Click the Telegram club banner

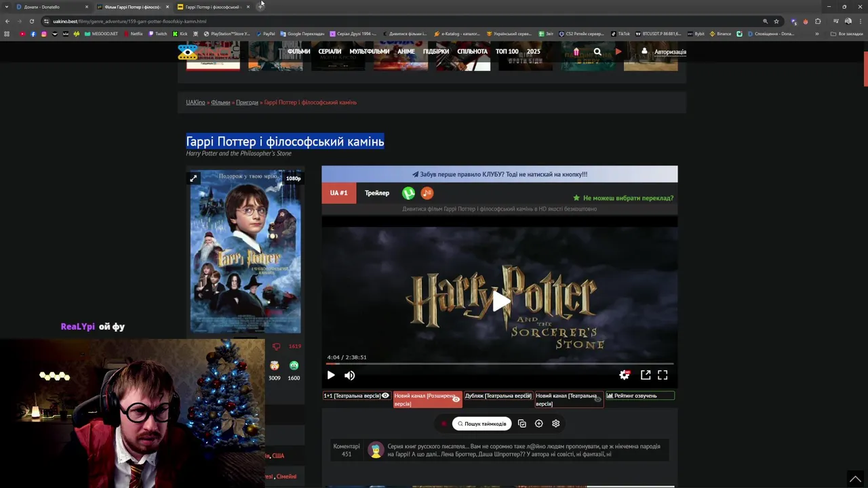pyautogui.click(x=500, y=174)
